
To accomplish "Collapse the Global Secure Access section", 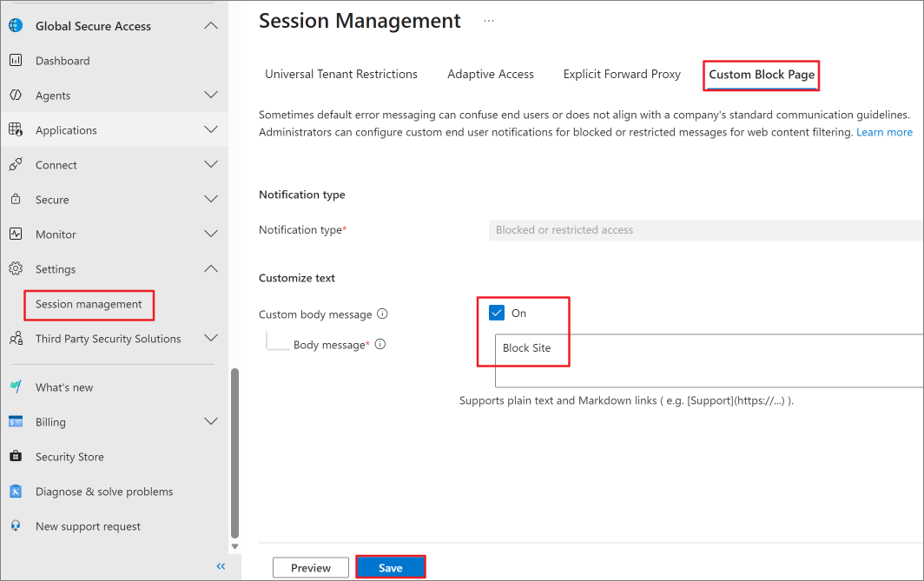I will 210,25.
